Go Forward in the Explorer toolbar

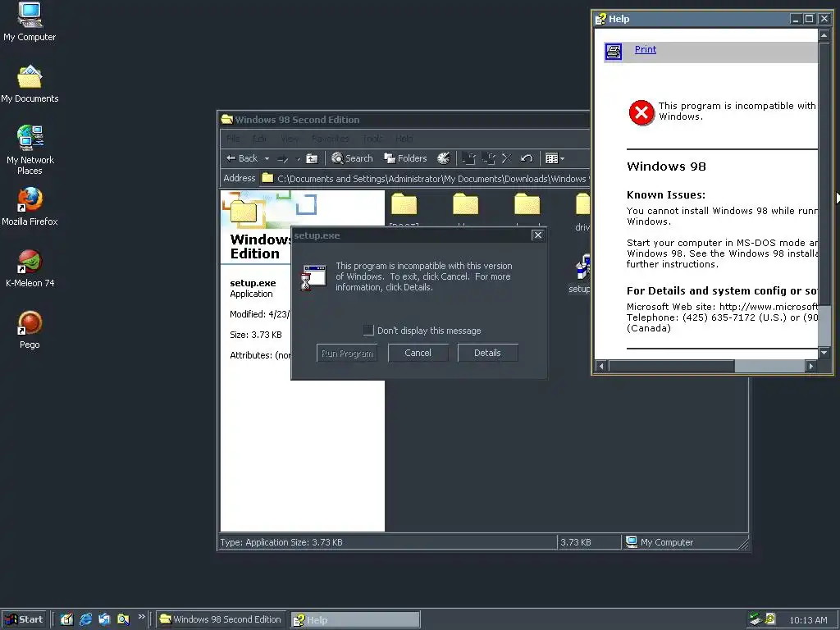283,158
